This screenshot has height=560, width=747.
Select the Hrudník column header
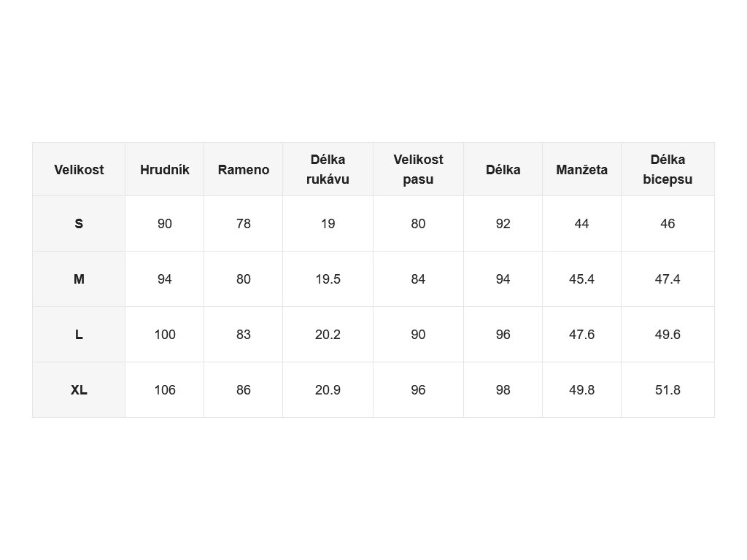164,169
